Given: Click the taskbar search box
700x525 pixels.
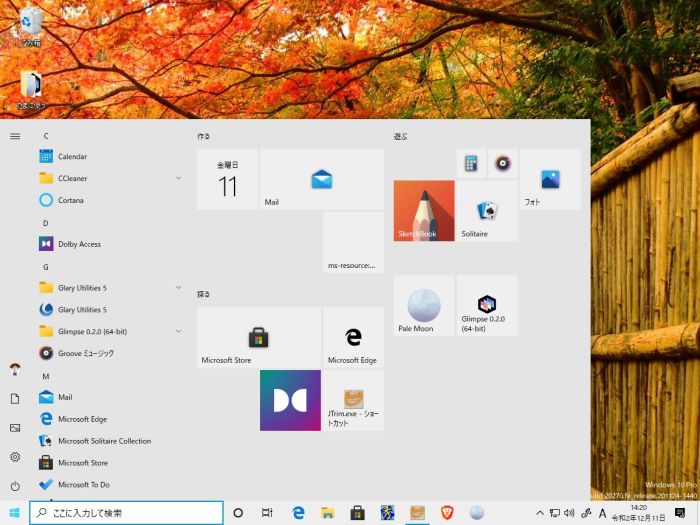Looking at the screenshot, I should 126,513.
